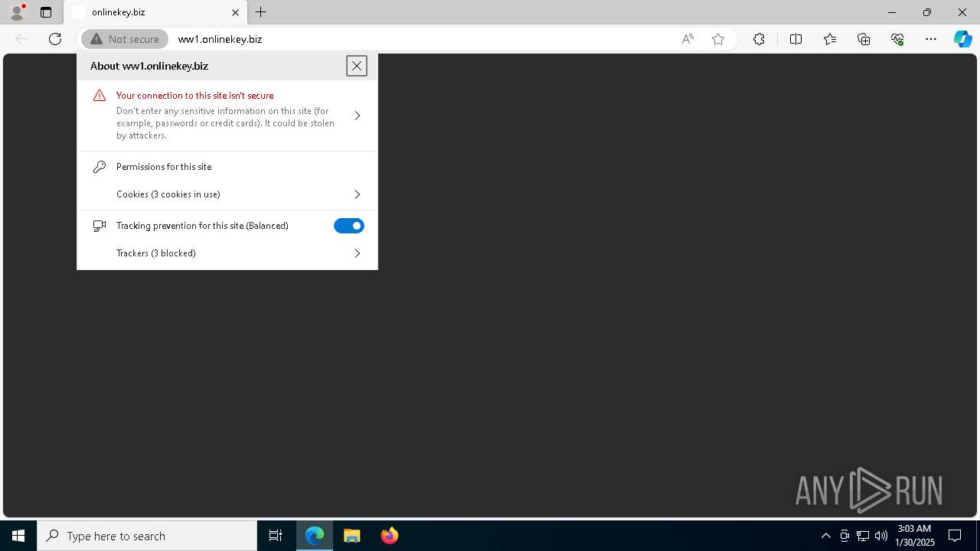Open Favorites list icon
980x551 pixels.
[830, 39]
